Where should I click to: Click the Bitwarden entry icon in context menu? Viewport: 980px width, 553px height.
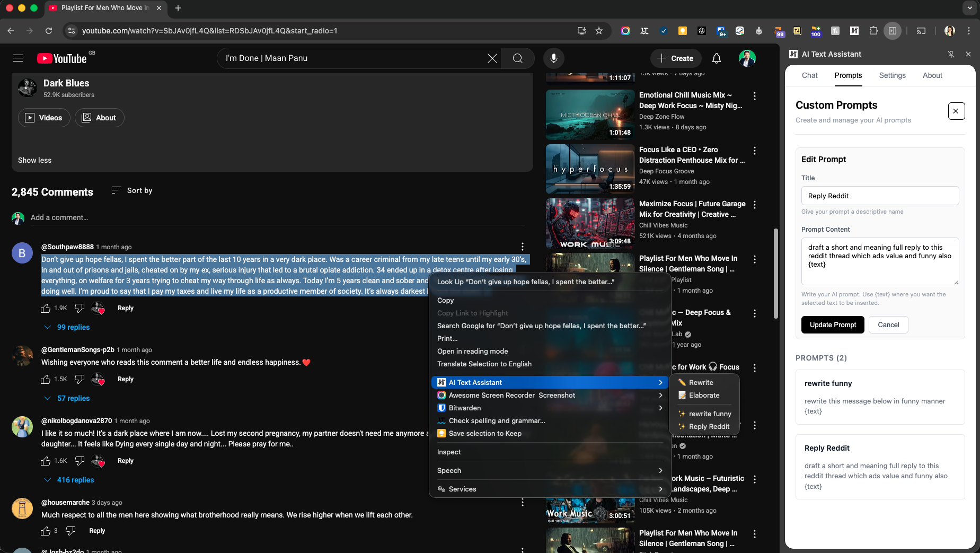(x=442, y=408)
